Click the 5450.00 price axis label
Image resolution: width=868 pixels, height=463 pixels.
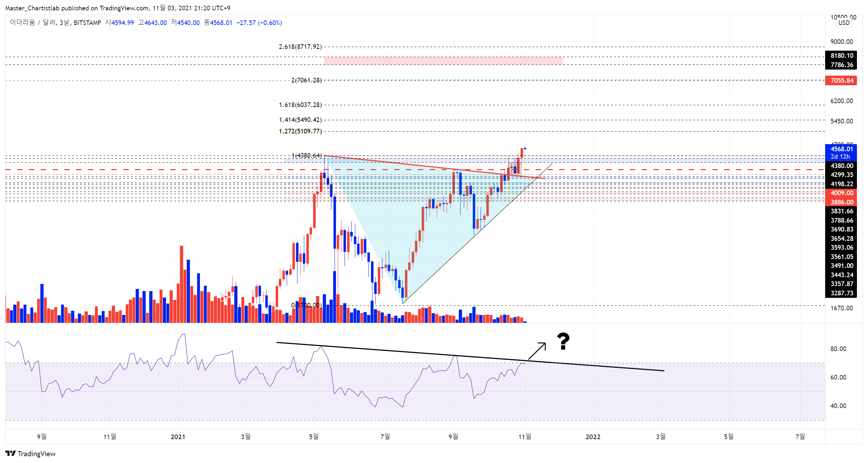(x=842, y=121)
